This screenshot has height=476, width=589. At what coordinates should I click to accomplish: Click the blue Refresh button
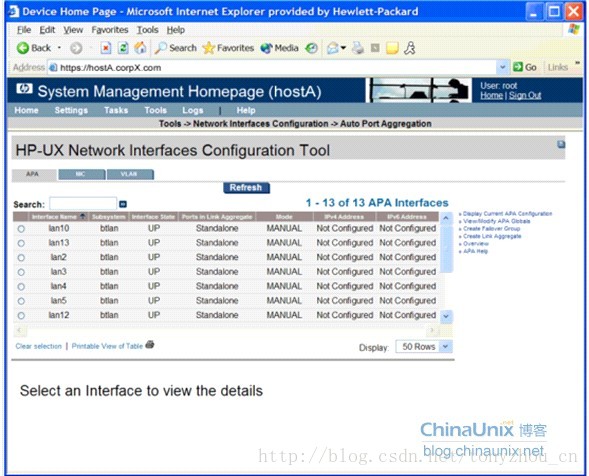246,187
